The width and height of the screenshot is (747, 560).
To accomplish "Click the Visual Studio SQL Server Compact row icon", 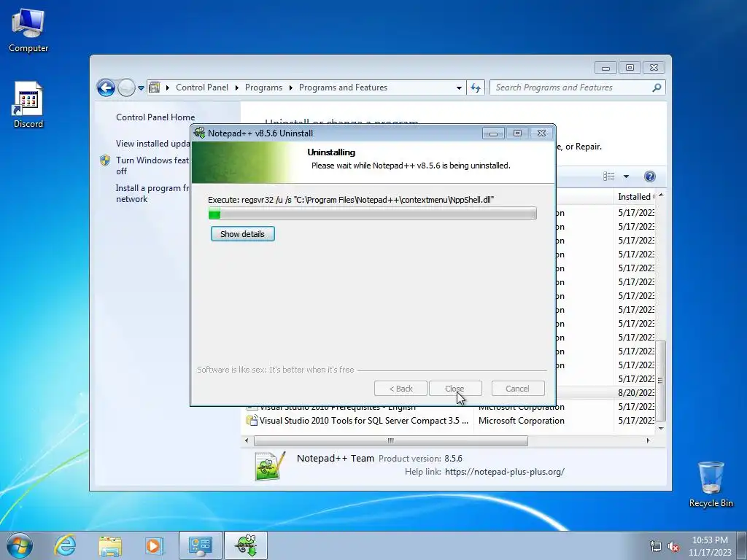I will pos(252,421).
